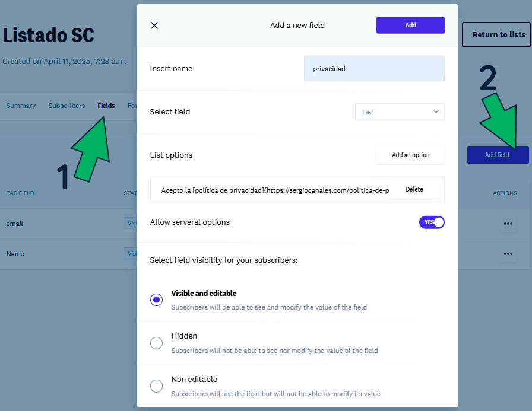
Task: Open actions menu for email field
Action: (x=508, y=224)
